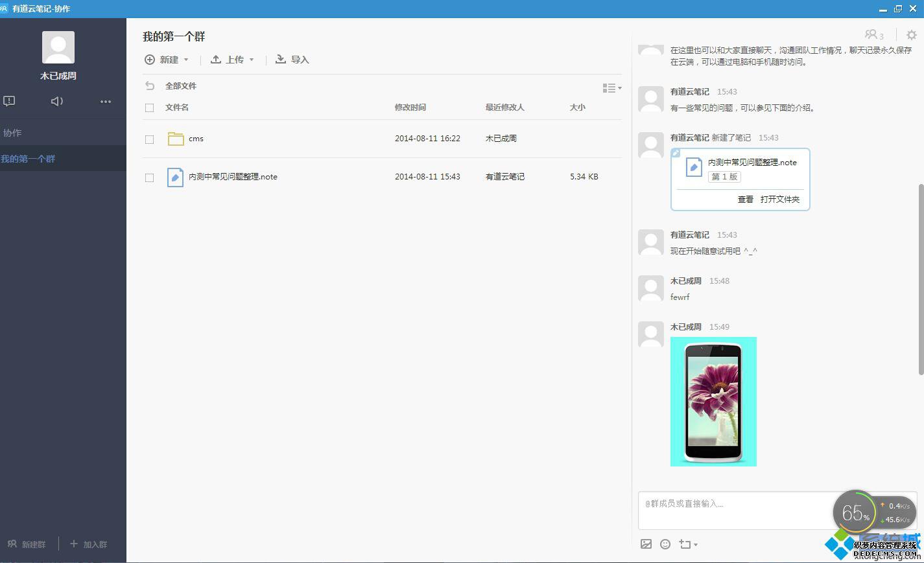Select 协作 in the sidebar

pyautogui.click(x=12, y=133)
